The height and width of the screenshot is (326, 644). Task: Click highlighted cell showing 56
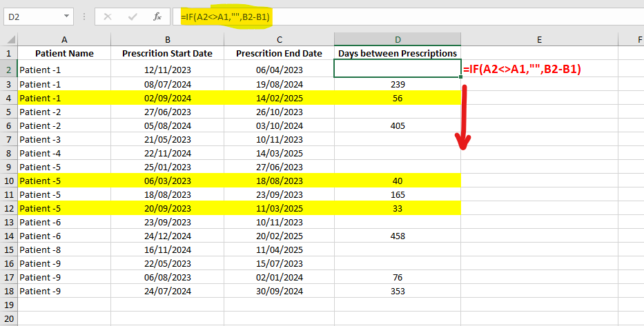(x=398, y=98)
